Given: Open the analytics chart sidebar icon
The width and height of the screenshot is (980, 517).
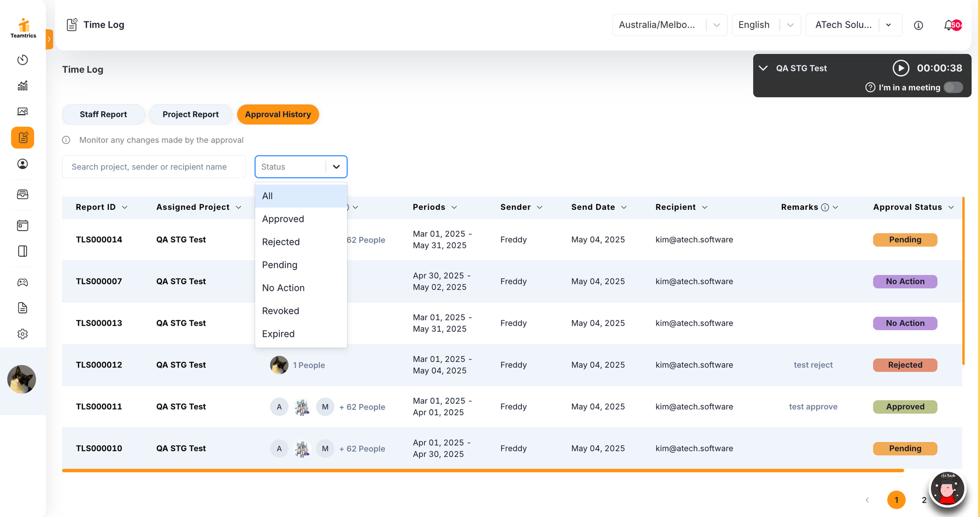Looking at the screenshot, I should pyautogui.click(x=22, y=86).
